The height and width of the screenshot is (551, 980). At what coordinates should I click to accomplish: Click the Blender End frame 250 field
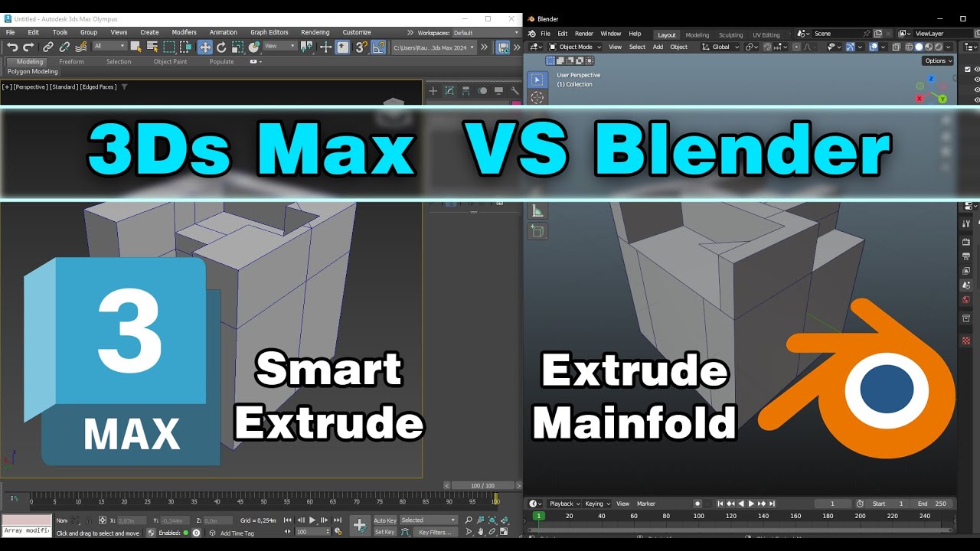(933, 504)
